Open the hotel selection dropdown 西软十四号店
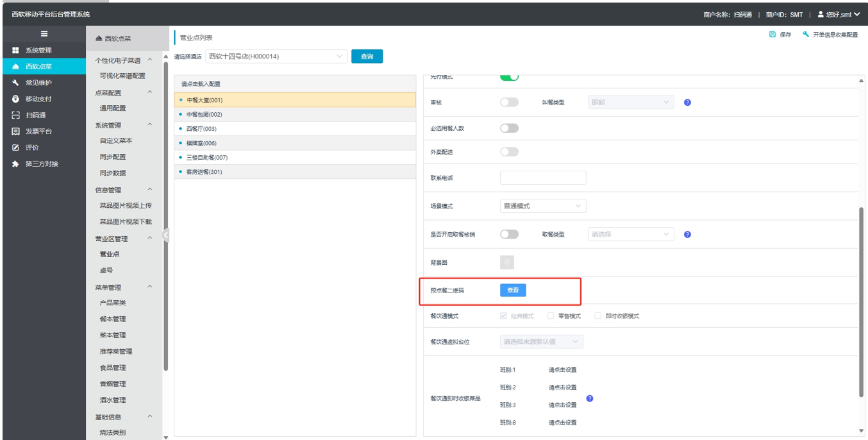 (x=276, y=56)
